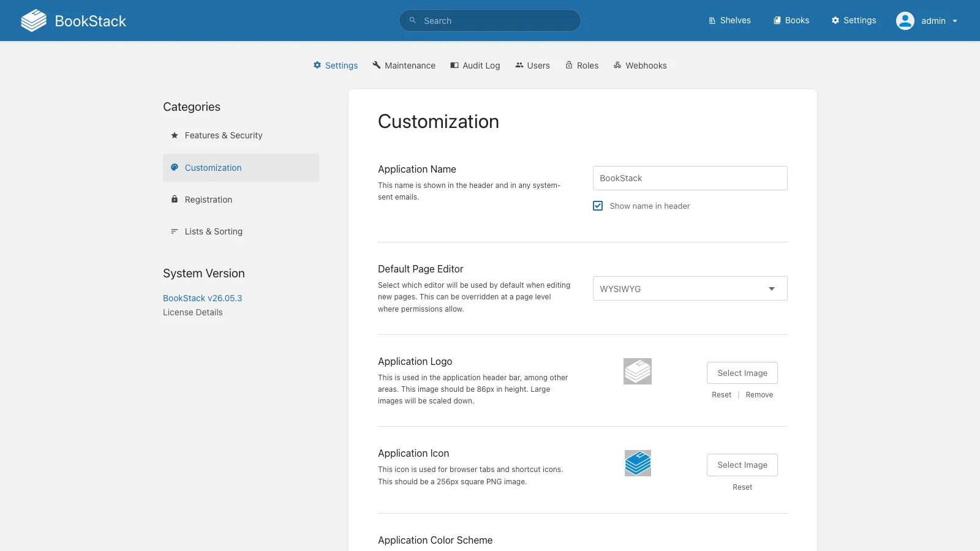Click the Default Page Editor heading

pos(421,269)
